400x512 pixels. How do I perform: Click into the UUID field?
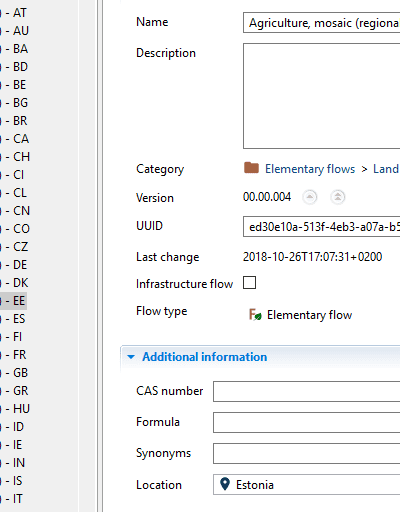322,227
